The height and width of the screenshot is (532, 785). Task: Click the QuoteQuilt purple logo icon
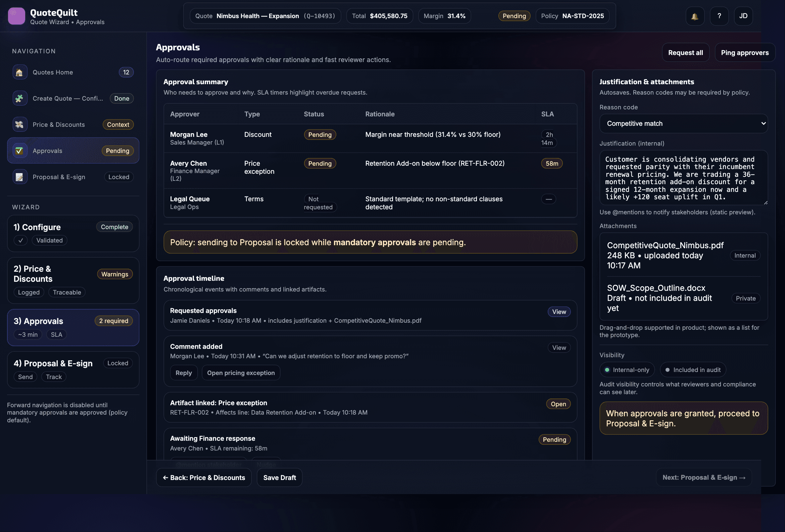click(16, 16)
